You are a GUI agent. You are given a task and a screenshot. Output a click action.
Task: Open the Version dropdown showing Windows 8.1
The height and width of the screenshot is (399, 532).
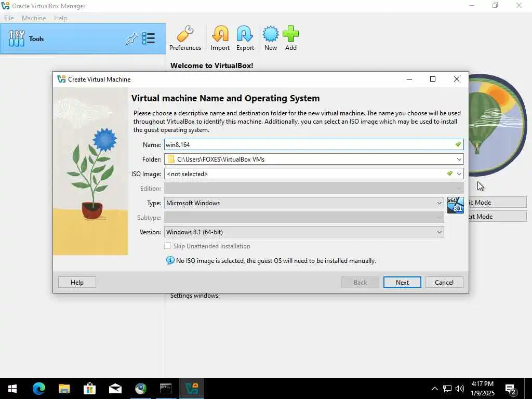tap(304, 232)
